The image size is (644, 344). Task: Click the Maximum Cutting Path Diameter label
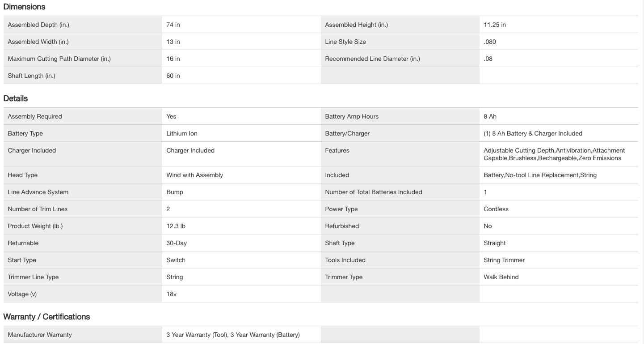click(59, 59)
